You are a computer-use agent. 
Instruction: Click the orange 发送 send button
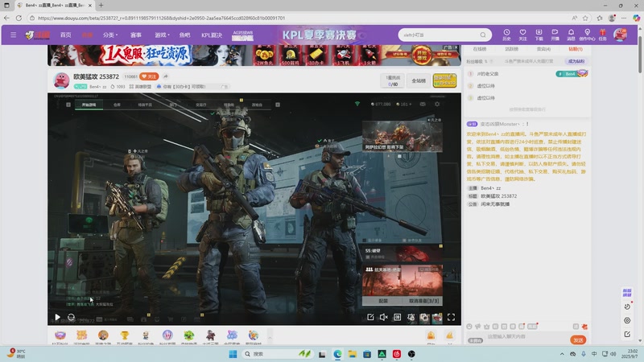578,339
